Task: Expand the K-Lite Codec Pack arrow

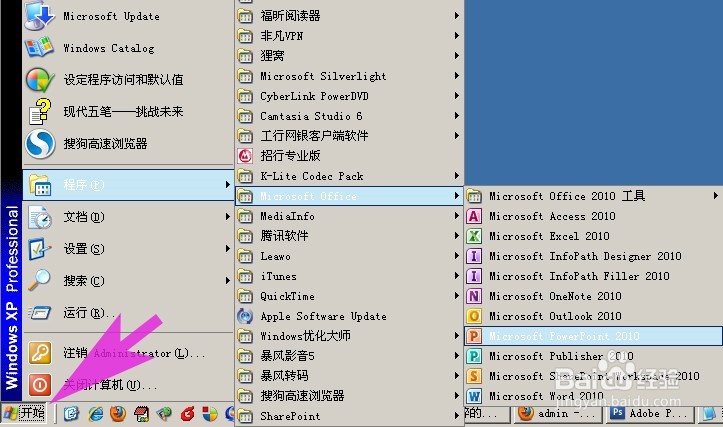Action: click(x=456, y=176)
